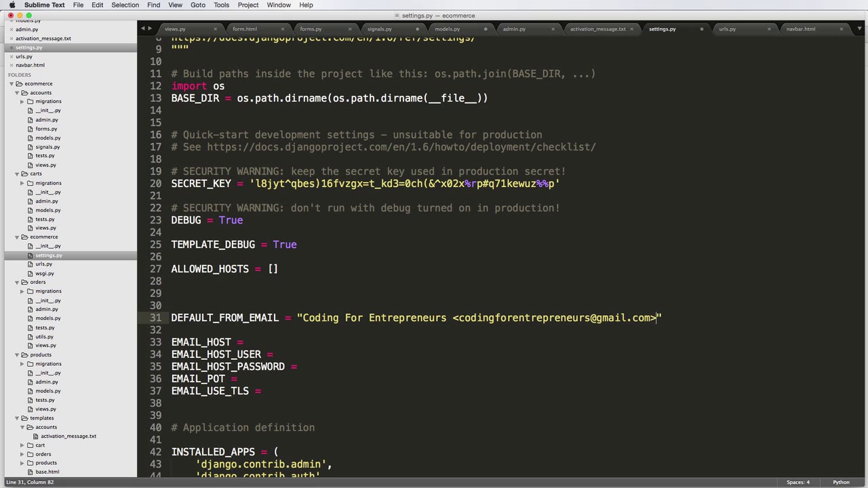Close the views.py tab
This screenshot has height=488, width=868.
[215, 29]
